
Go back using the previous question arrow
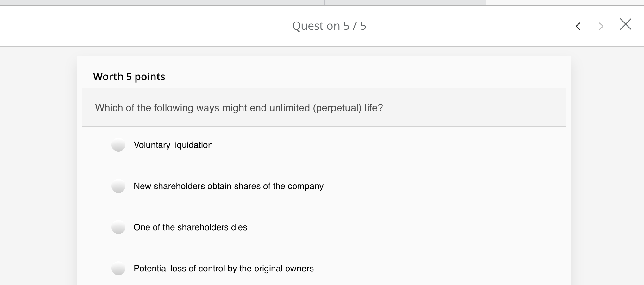coord(578,26)
